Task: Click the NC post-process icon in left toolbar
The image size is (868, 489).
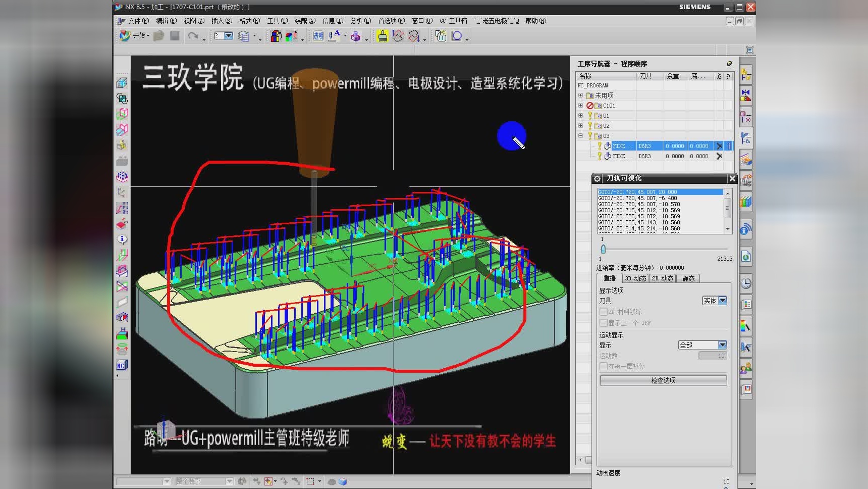Action: click(x=122, y=365)
